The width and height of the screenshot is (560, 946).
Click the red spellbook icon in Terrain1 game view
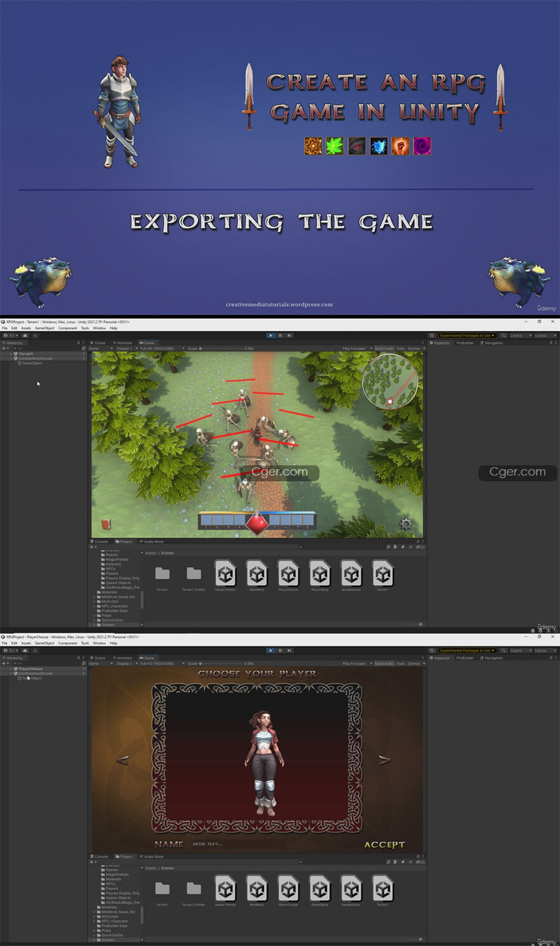pyautogui.click(x=106, y=524)
